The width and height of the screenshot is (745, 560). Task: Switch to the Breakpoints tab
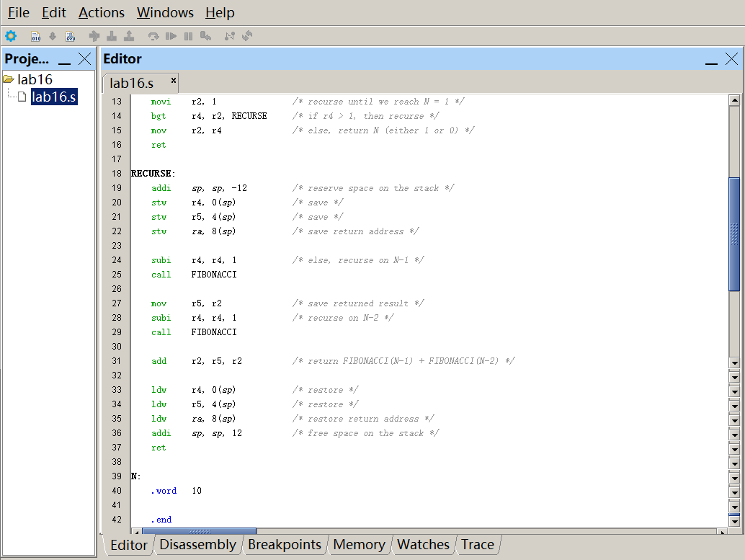pyautogui.click(x=284, y=544)
